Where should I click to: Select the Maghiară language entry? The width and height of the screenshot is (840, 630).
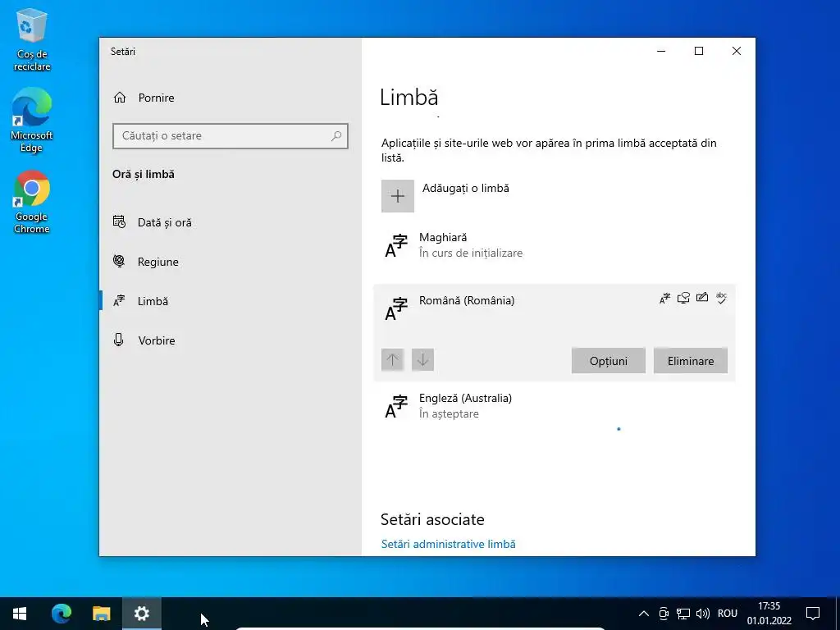click(554, 245)
